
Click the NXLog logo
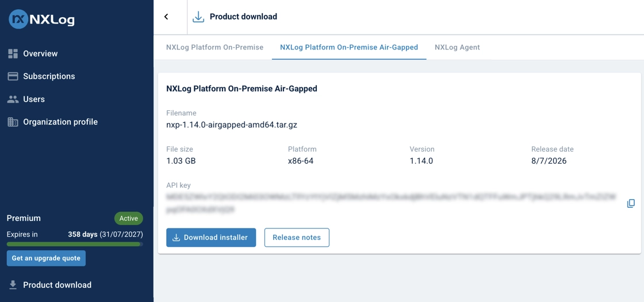coord(41,20)
